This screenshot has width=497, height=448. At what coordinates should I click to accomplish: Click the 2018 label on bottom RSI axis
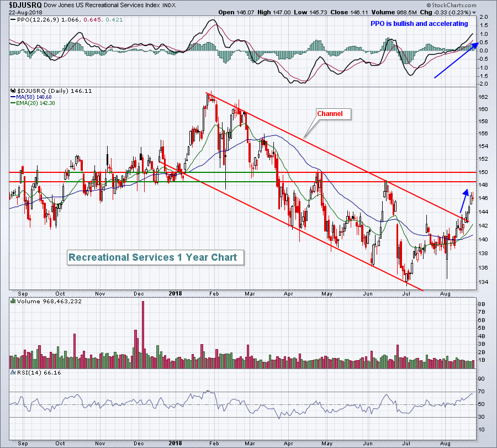tap(175, 443)
